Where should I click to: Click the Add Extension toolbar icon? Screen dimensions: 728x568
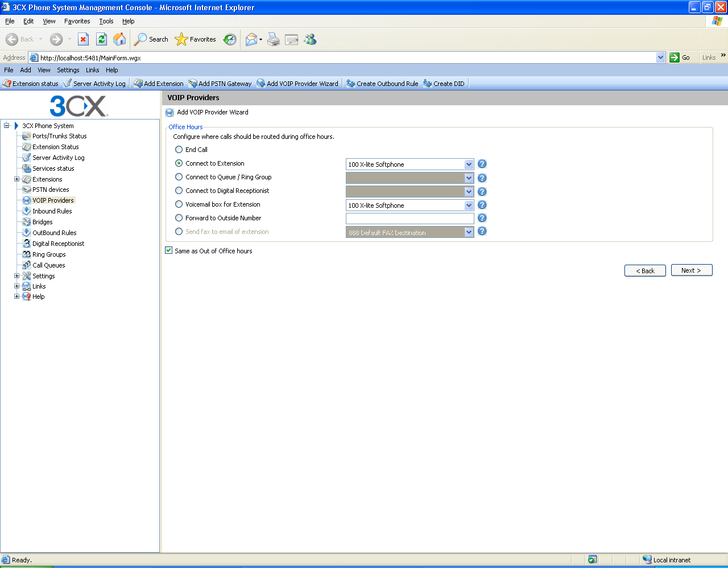click(138, 84)
